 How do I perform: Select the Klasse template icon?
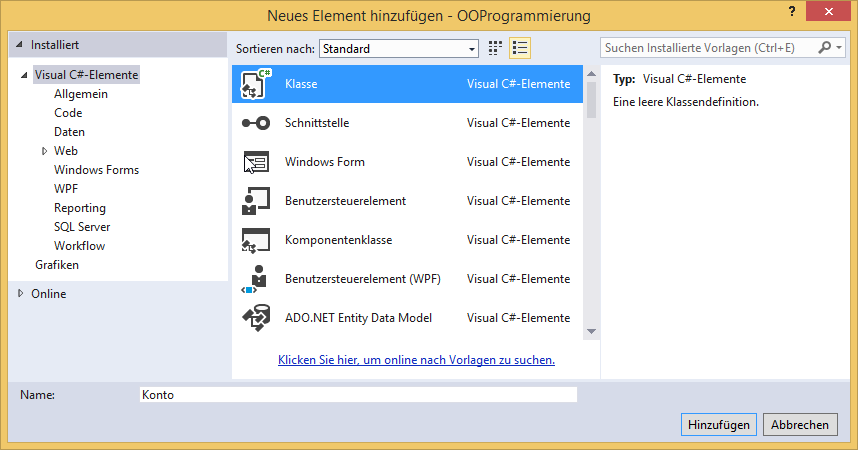click(x=255, y=85)
